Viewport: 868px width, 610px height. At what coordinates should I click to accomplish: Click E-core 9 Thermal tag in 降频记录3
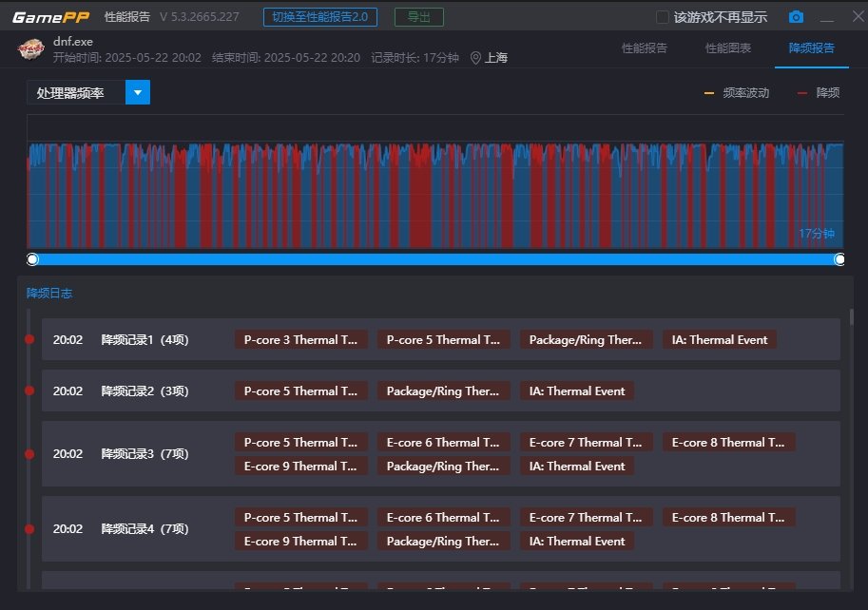pos(300,467)
